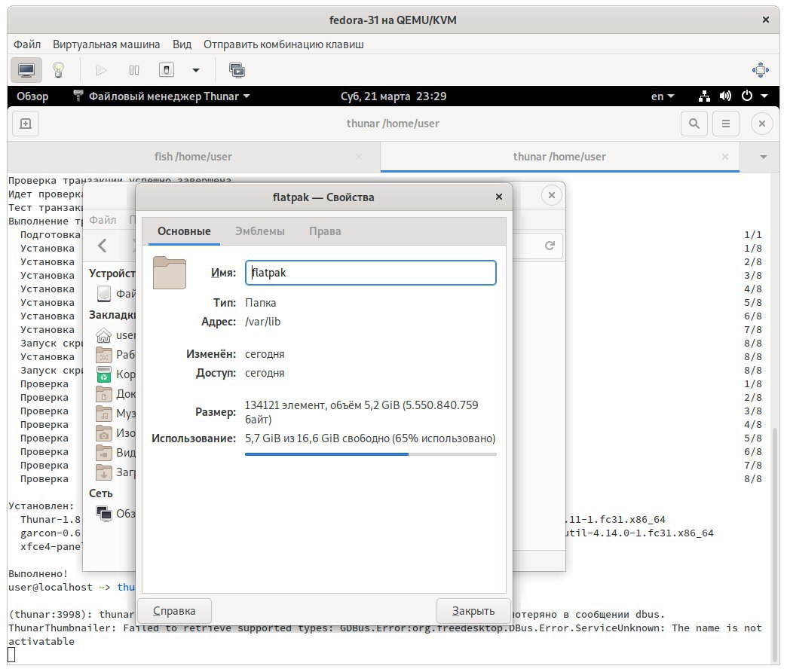The image size is (787, 672).
Task: Open the Вид menu
Action: point(182,44)
